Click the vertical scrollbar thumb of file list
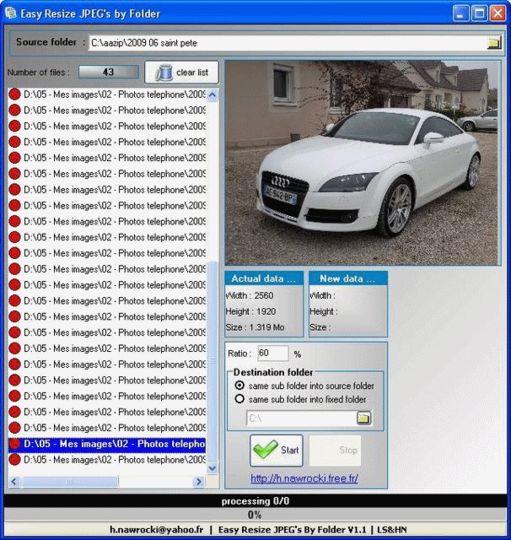Image resolution: width=511 pixels, height=540 pixels. click(212, 362)
